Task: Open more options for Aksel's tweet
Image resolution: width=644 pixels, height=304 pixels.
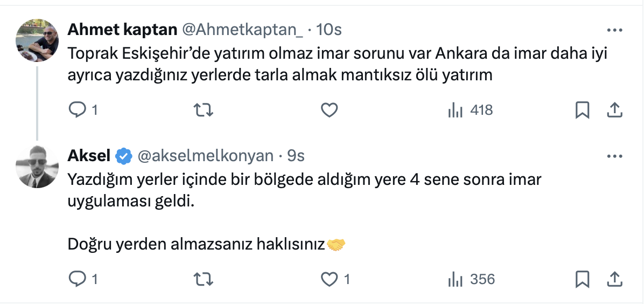Action: [614, 156]
